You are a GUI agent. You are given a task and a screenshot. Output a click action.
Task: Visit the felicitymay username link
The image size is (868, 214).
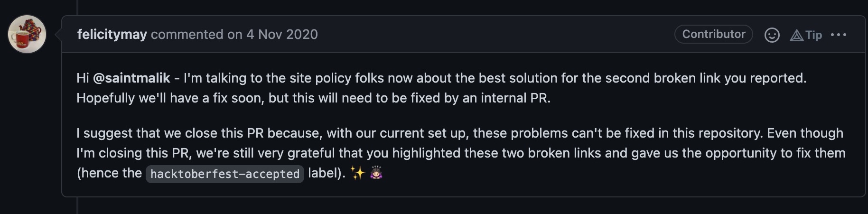point(112,35)
